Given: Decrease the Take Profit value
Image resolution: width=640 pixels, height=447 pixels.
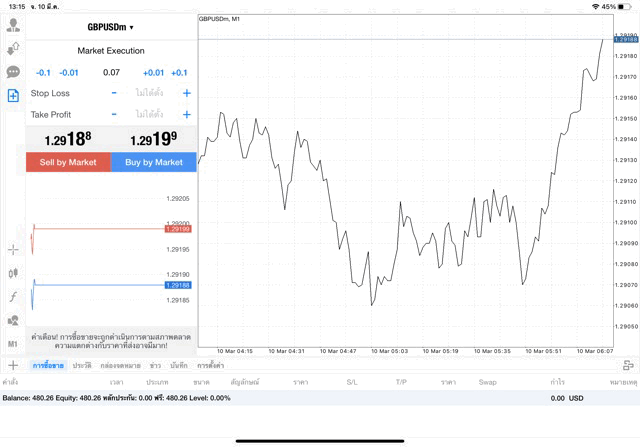Looking at the screenshot, I should point(114,115).
